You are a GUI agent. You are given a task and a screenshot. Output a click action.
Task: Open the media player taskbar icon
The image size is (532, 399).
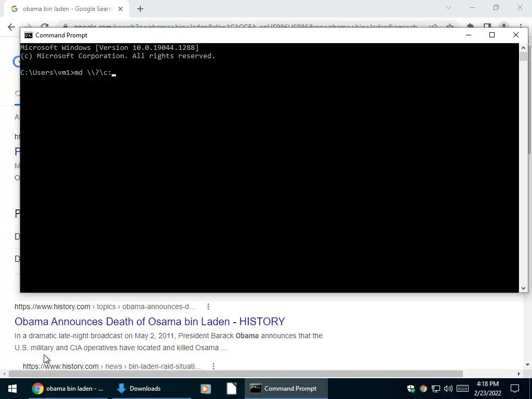(x=206, y=389)
